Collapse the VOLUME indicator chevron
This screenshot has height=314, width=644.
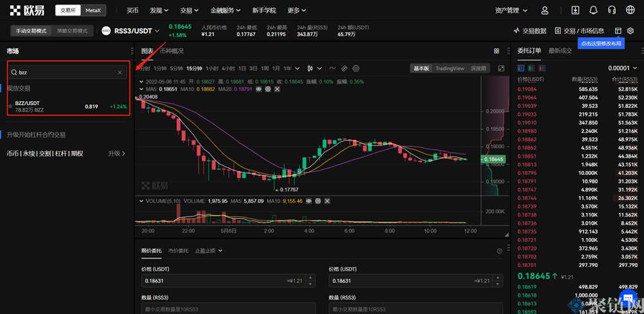click(x=142, y=201)
